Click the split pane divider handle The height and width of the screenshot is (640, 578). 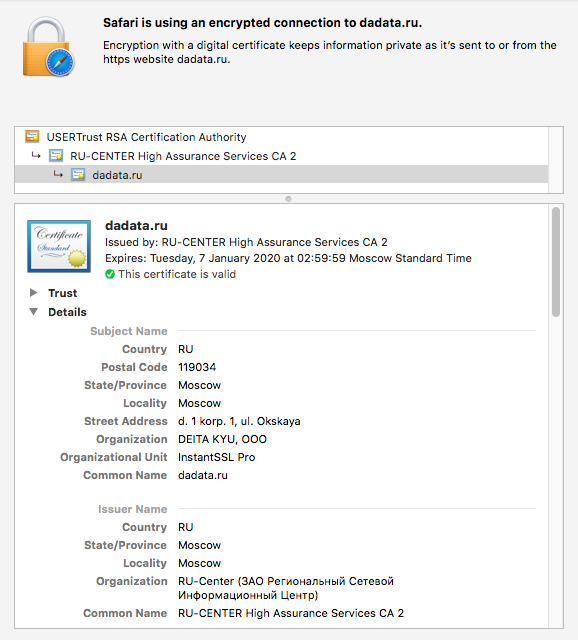289,199
